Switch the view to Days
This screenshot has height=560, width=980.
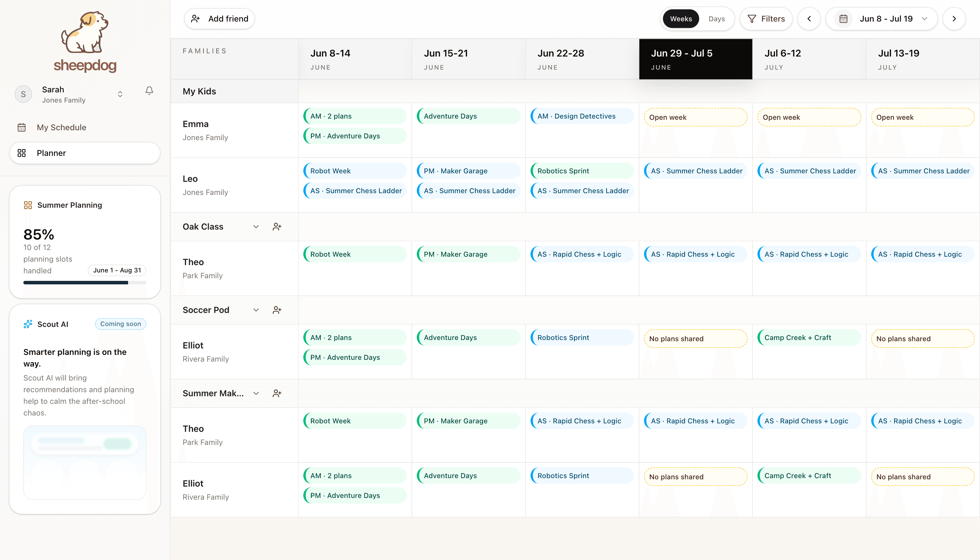[x=716, y=18]
